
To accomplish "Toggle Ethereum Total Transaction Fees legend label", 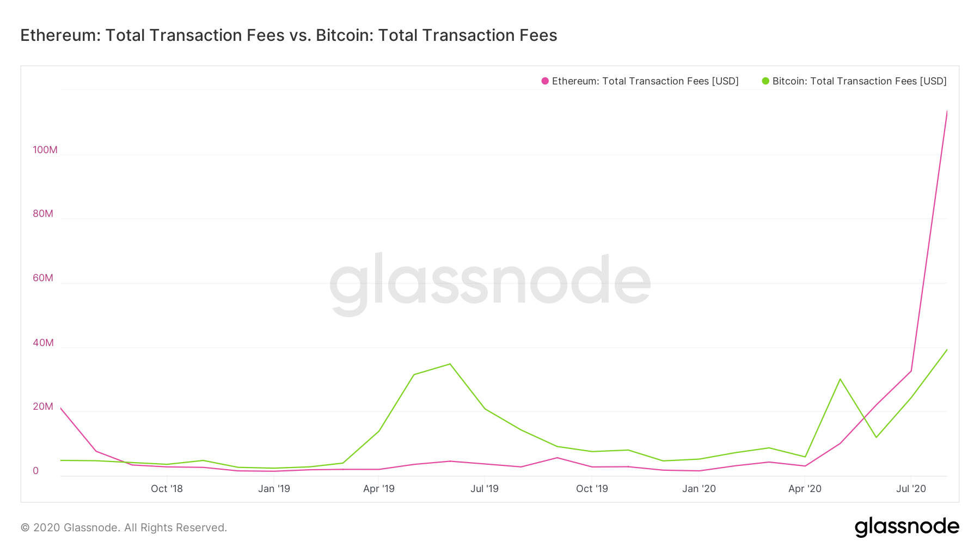I will point(645,81).
